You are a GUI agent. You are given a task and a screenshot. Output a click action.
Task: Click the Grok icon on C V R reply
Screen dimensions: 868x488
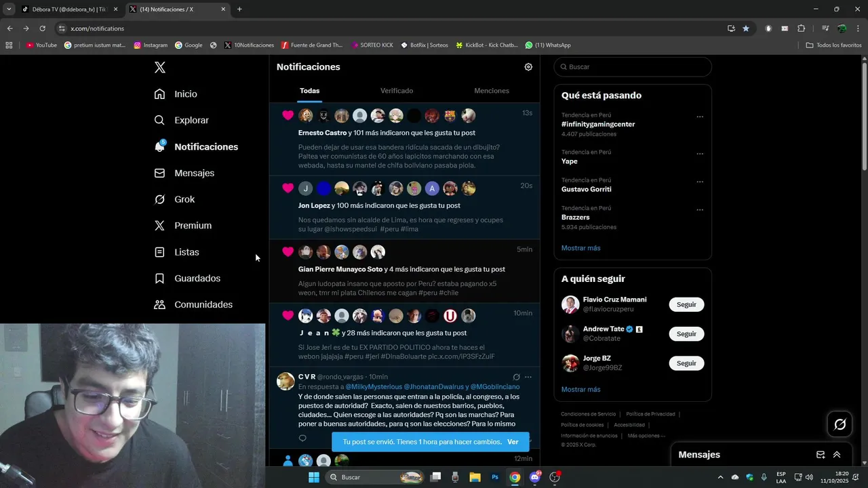516,377
